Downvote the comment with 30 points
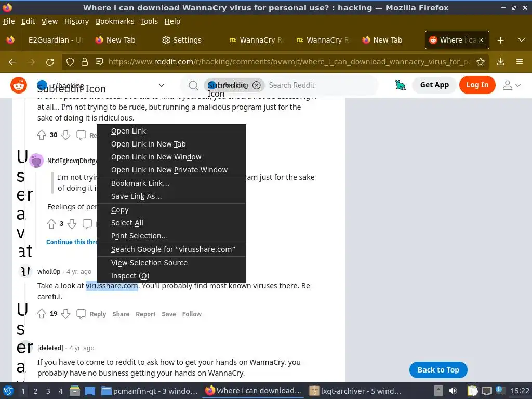 (66, 135)
